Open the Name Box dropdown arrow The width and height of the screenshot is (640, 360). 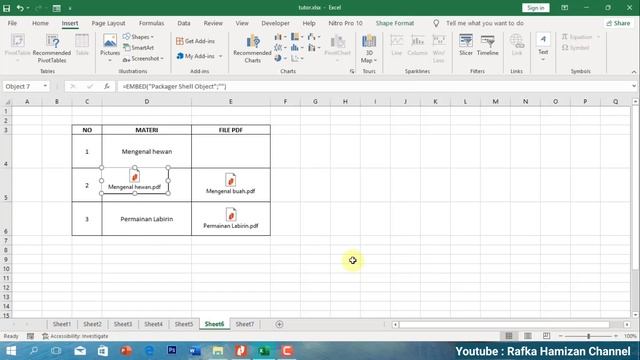[45, 86]
